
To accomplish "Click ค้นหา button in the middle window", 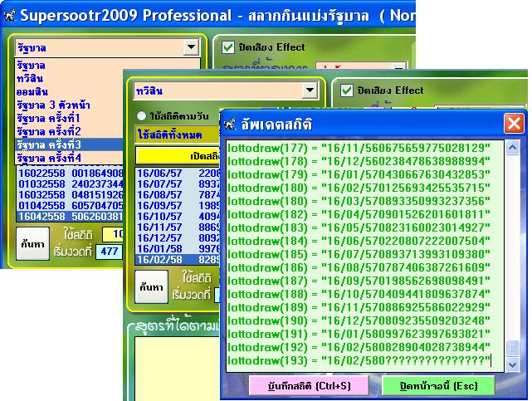I will pos(151,287).
